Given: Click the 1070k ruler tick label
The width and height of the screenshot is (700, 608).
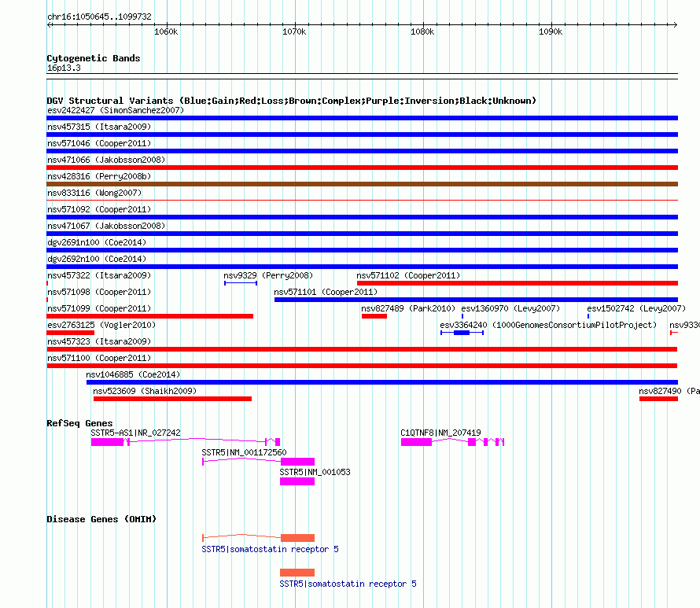Looking at the screenshot, I should click(294, 31).
